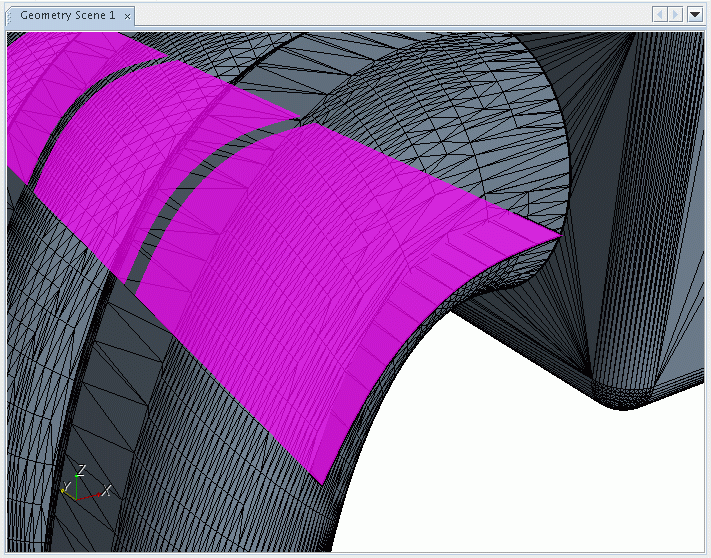The image size is (711, 558).
Task: Click the Z label on the triad
Action: (81, 468)
